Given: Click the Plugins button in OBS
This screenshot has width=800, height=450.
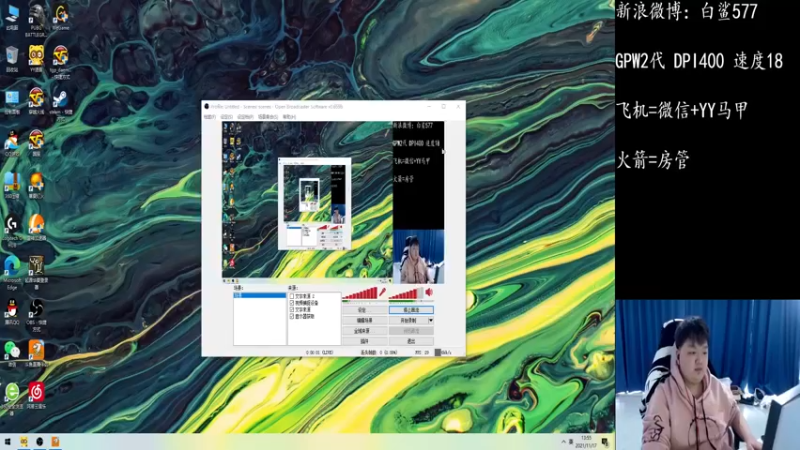Looking at the screenshot, I should [364, 341].
